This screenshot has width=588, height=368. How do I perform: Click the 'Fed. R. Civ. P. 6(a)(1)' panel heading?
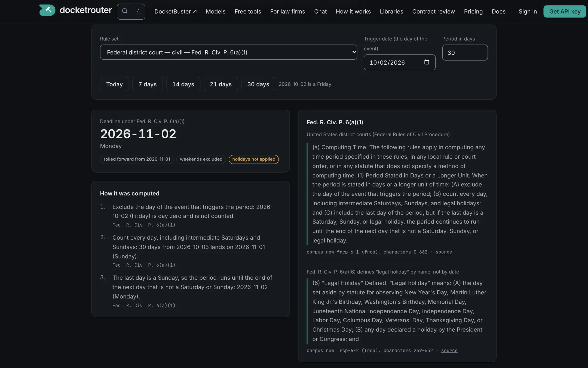(x=335, y=122)
